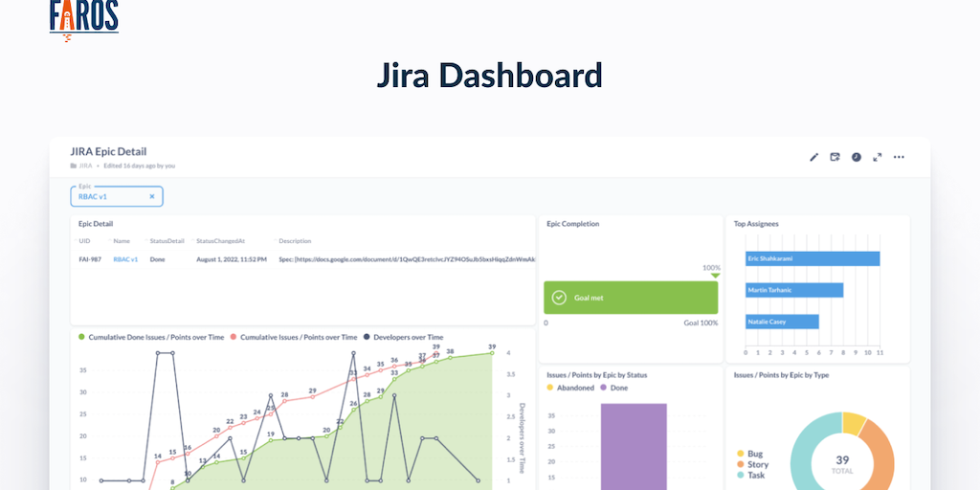Toggle the Story type legend
The height and width of the screenshot is (490, 980).
(x=752, y=464)
